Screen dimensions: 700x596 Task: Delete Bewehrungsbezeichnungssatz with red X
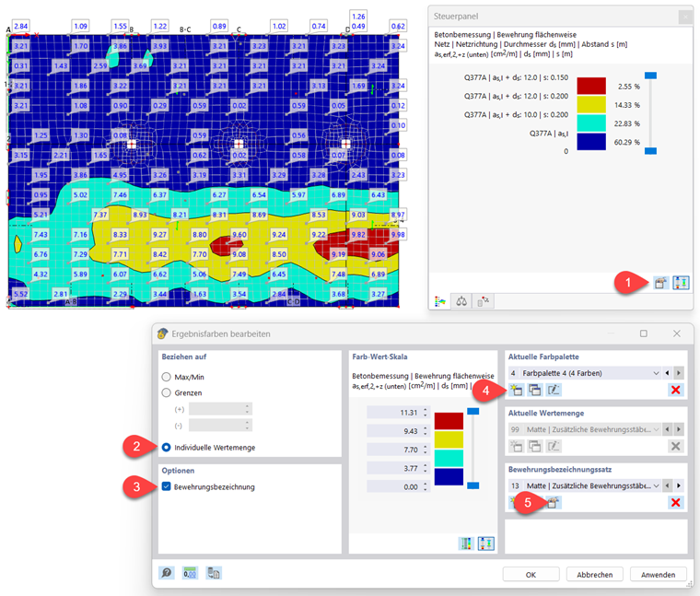tap(675, 503)
